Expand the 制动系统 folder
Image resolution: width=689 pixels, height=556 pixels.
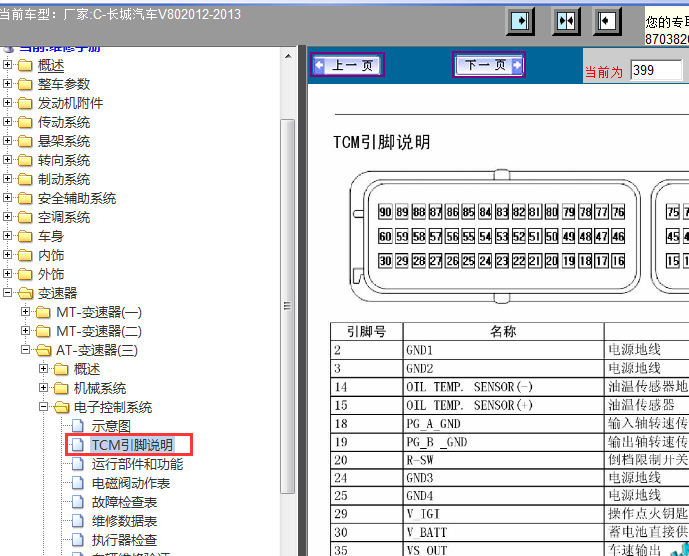click(7, 178)
